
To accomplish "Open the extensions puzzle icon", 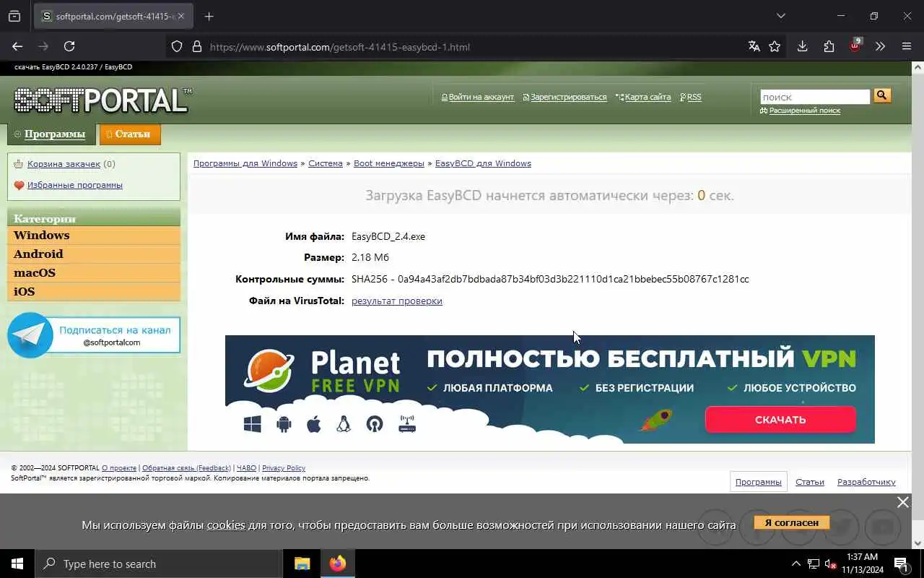I will 829,46.
